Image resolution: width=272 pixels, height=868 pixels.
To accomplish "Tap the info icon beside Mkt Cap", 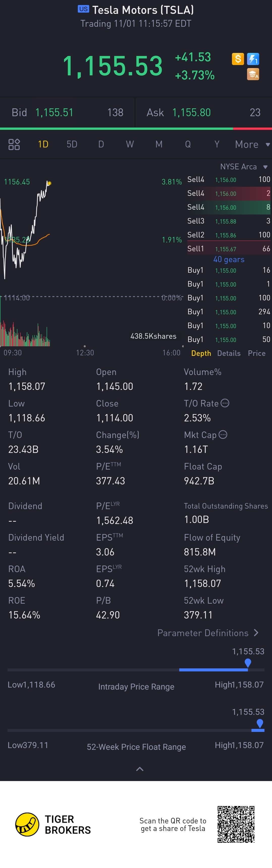I will 223,435.
